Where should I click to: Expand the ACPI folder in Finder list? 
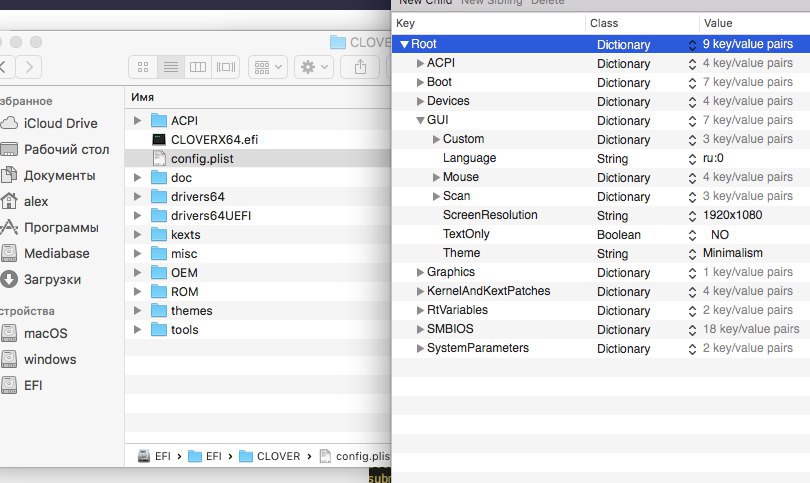(137, 120)
